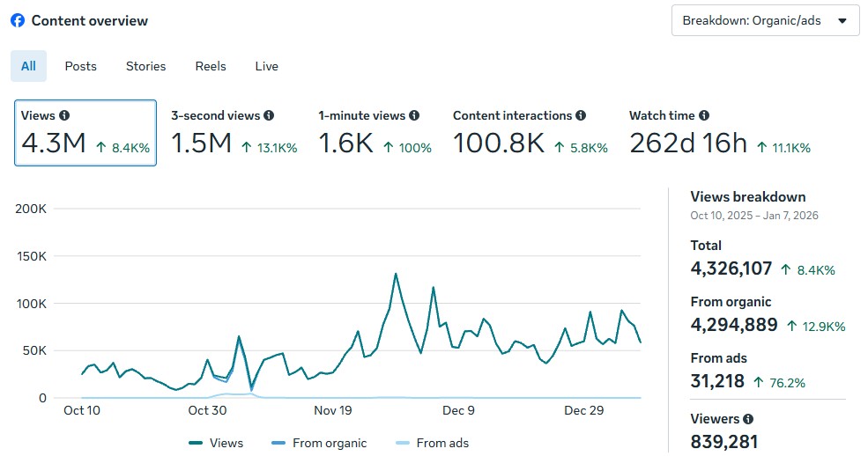
Task: Click the 76.2% ads growth indicator
Action: 779,382
